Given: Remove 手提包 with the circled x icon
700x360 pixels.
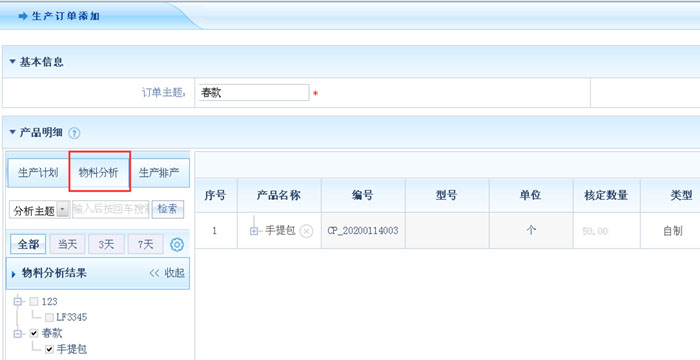Looking at the screenshot, I should [306, 231].
